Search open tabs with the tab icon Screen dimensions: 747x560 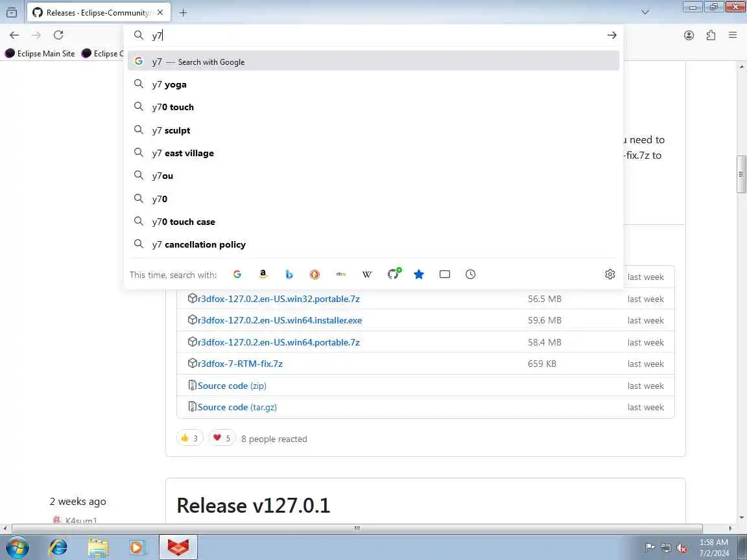[x=444, y=274]
